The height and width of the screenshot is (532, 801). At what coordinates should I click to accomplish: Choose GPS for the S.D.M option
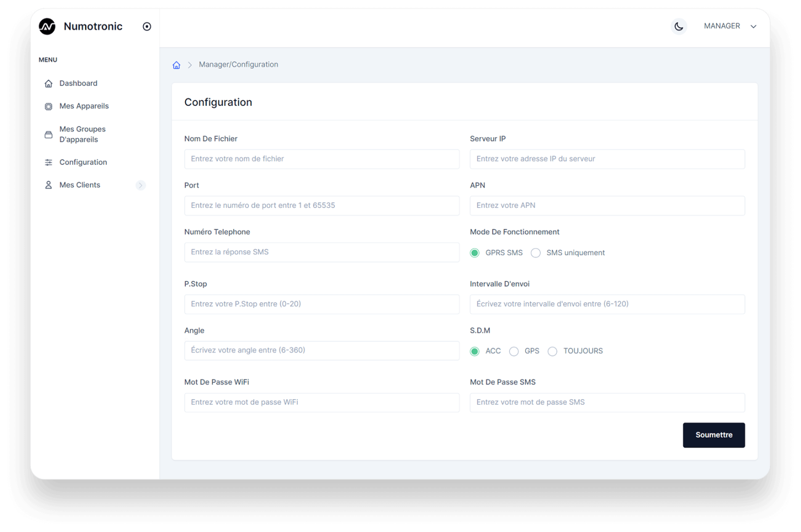514,352
